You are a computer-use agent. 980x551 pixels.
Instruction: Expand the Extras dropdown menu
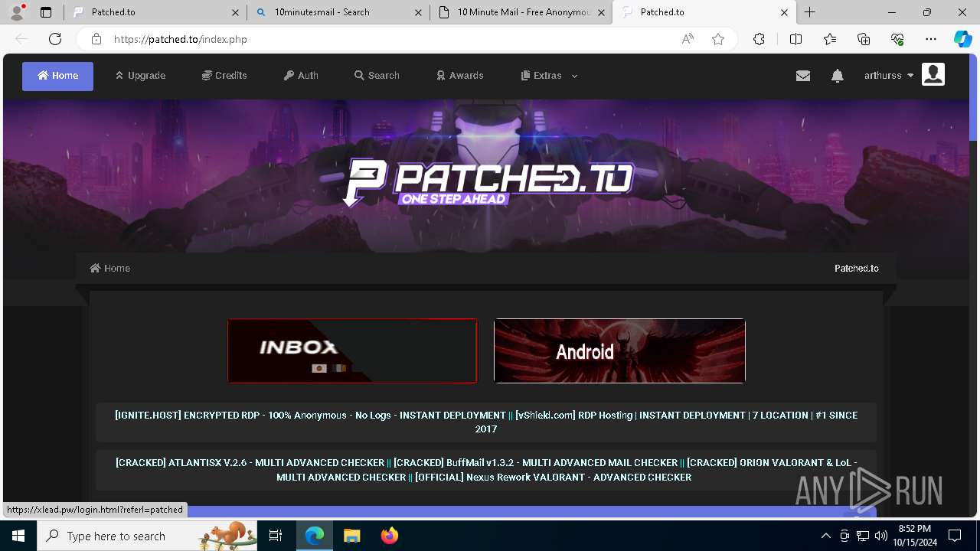coord(550,76)
